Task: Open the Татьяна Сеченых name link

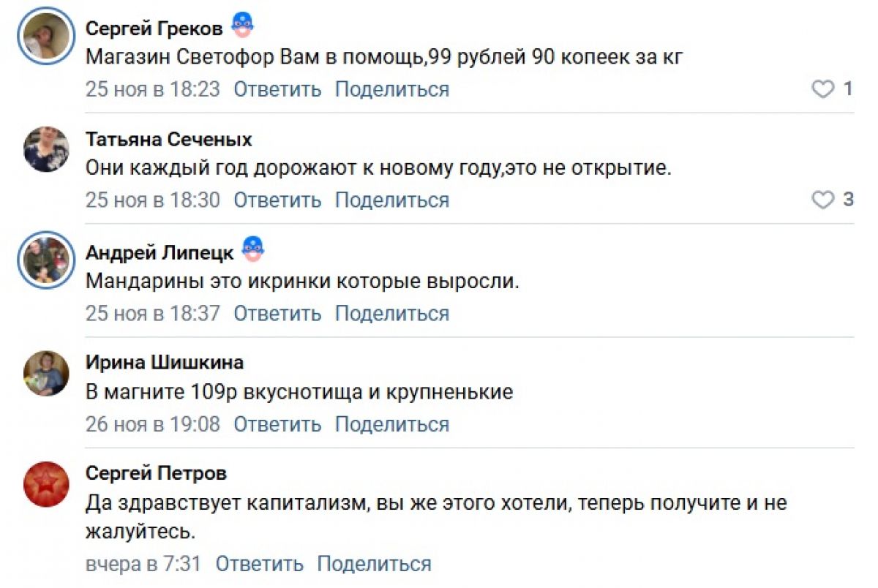Action: (x=168, y=139)
